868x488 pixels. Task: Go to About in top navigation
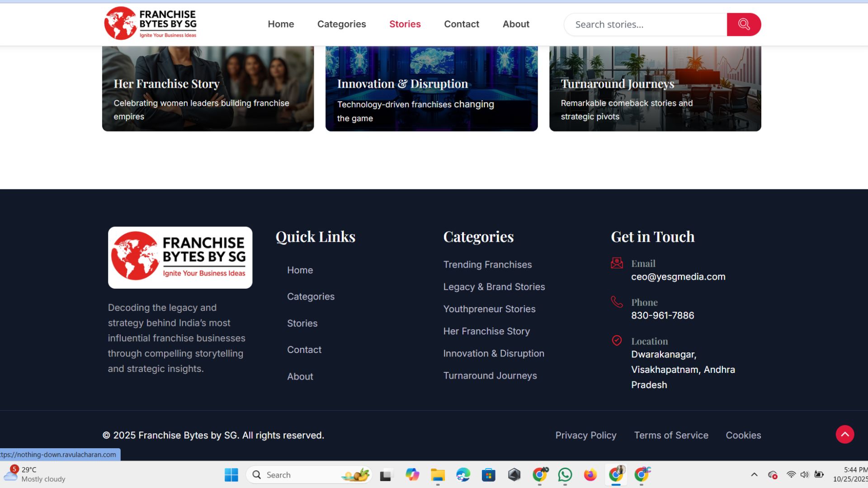[516, 24]
